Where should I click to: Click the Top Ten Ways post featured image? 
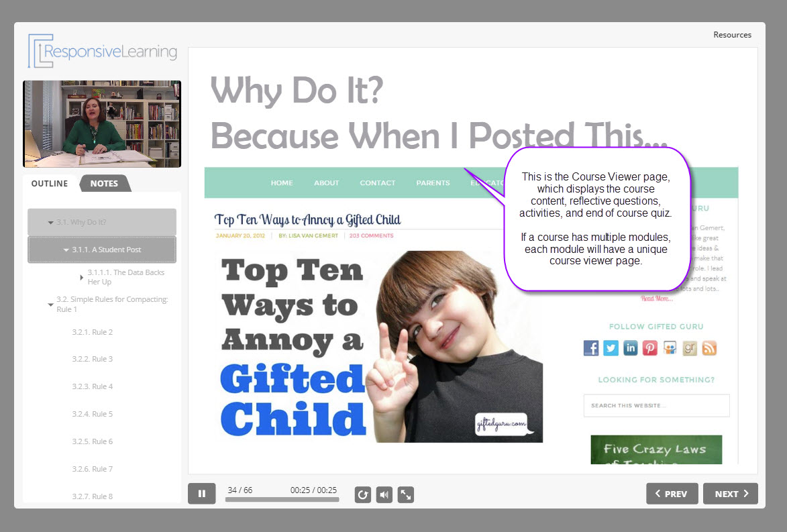(379, 346)
